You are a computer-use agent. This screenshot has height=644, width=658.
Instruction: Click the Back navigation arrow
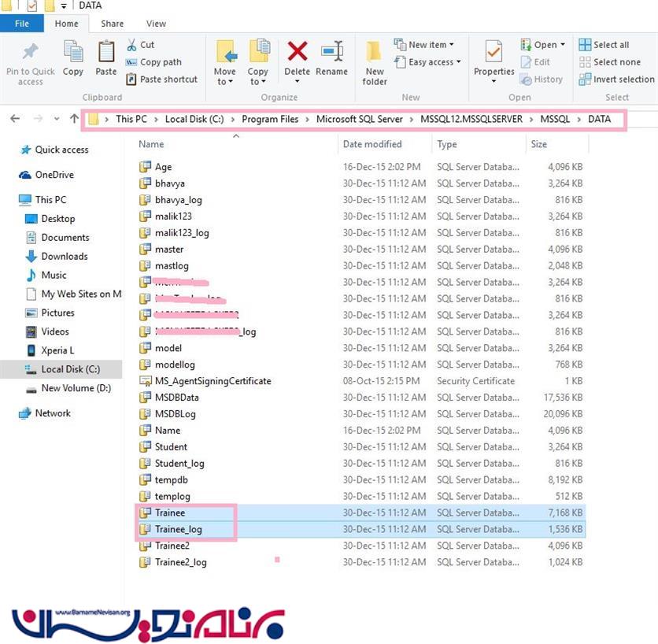15,119
